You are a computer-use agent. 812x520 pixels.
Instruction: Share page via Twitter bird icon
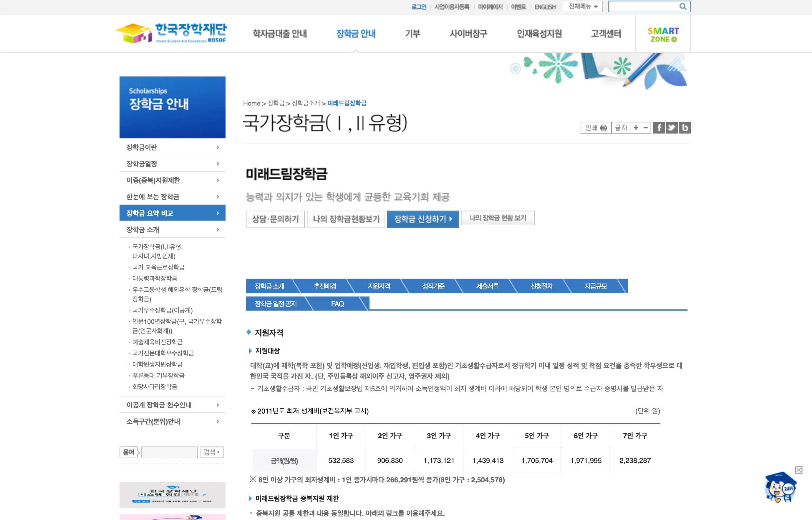point(672,128)
